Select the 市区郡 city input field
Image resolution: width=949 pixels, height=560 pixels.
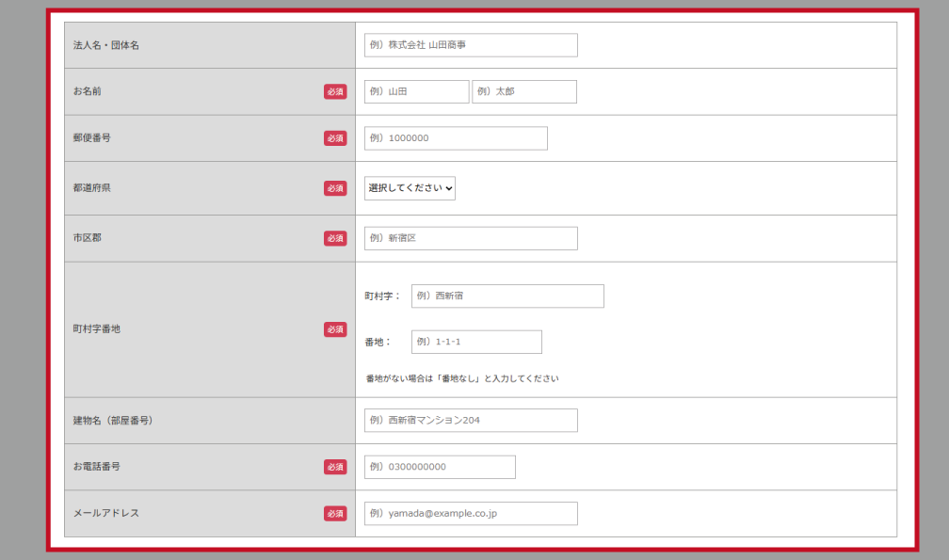pyautogui.click(x=471, y=238)
